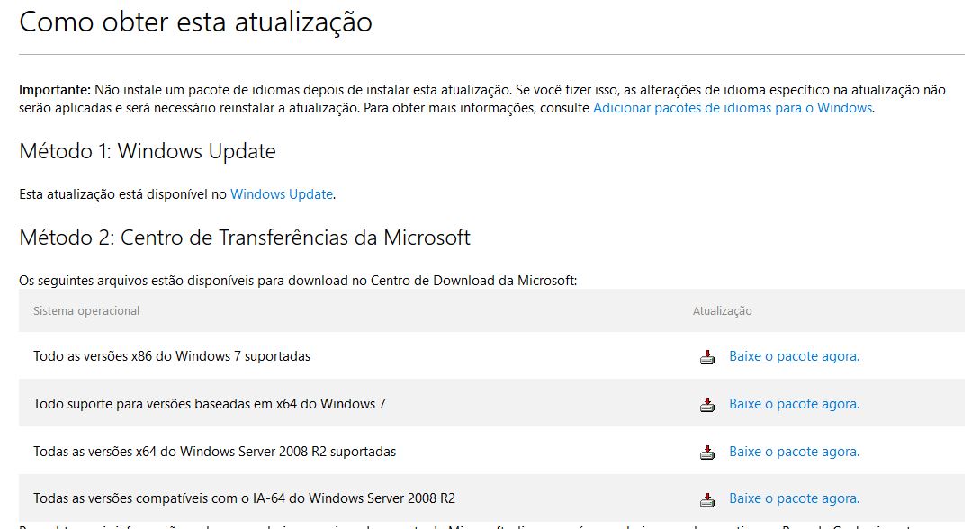This screenshot has height=529, width=980.
Task: Click 'Método 2: Centro de Transferências da Microsoft' heading
Action: [245, 238]
